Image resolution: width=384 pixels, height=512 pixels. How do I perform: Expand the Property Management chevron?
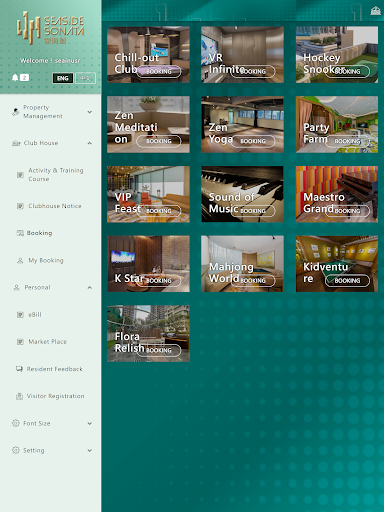pos(90,112)
